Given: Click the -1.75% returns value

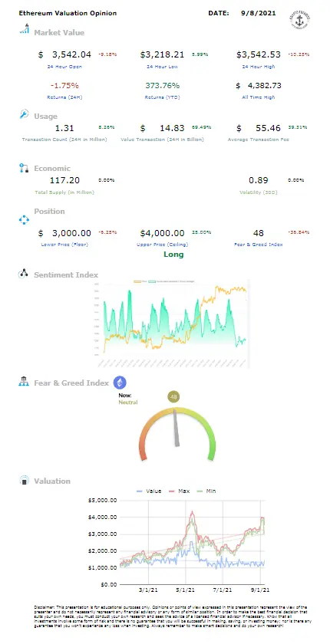Looking at the screenshot, I should pos(64,85).
